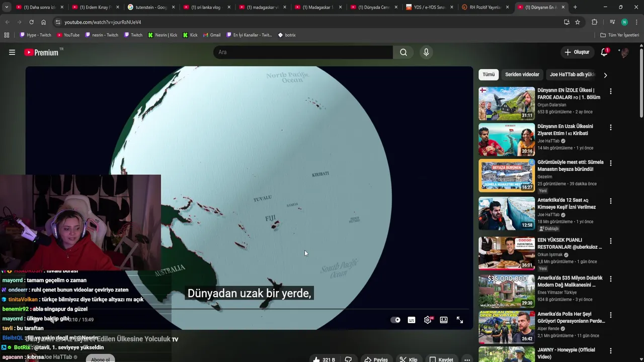
Task: Go back to the previous page
Action: (8, 22)
